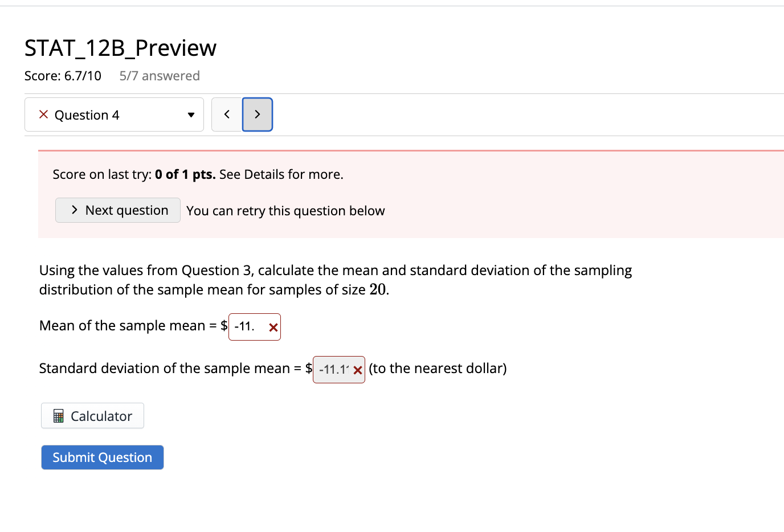The height and width of the screenshot is (532, 784).
Task: Click the left chevron navigation arrow
Action: pos(226,114)
